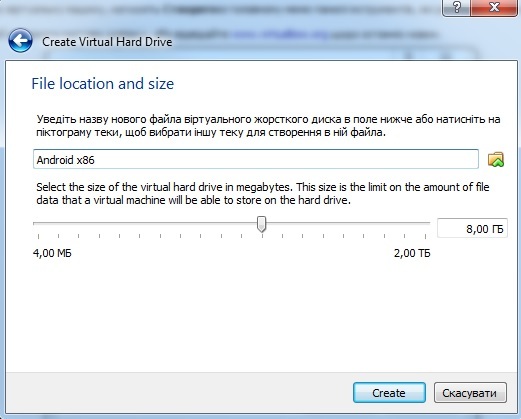Click the Ukrainian file name instruction text
This screenshot has height=419, width=521.
(268, 126)
